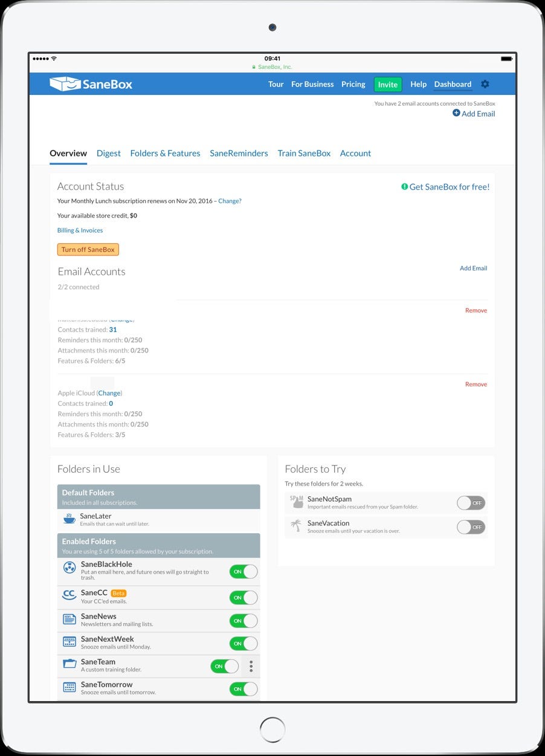Go to Dashboard in navigation bar

pyautogui.click(x=453, y=84)
